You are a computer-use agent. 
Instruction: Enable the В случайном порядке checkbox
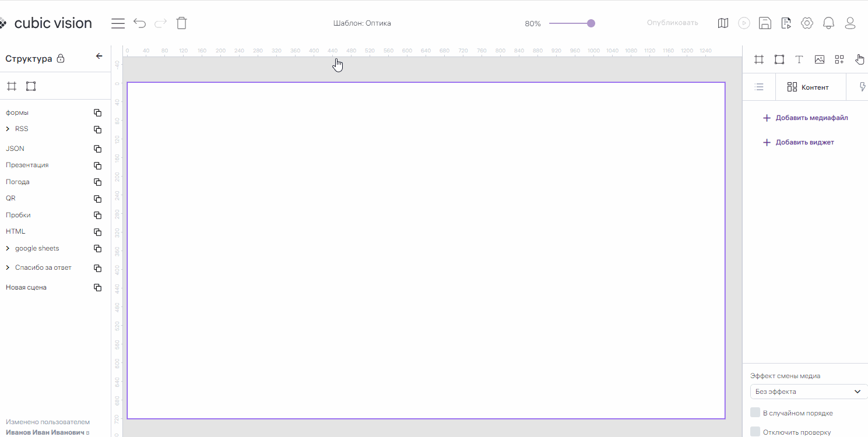pyautogui.click(x=755, y=413)
